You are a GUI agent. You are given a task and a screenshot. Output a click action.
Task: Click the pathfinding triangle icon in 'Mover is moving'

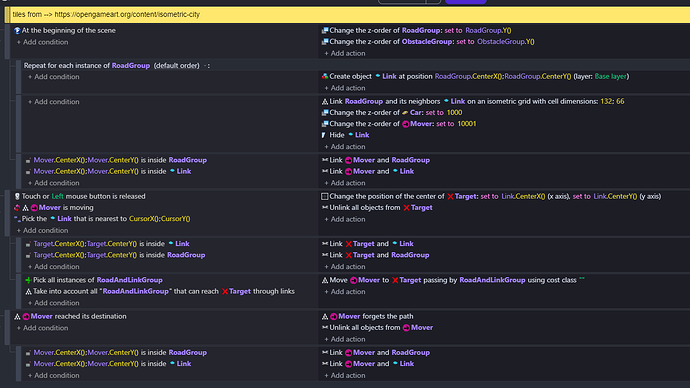pos(26,208)
